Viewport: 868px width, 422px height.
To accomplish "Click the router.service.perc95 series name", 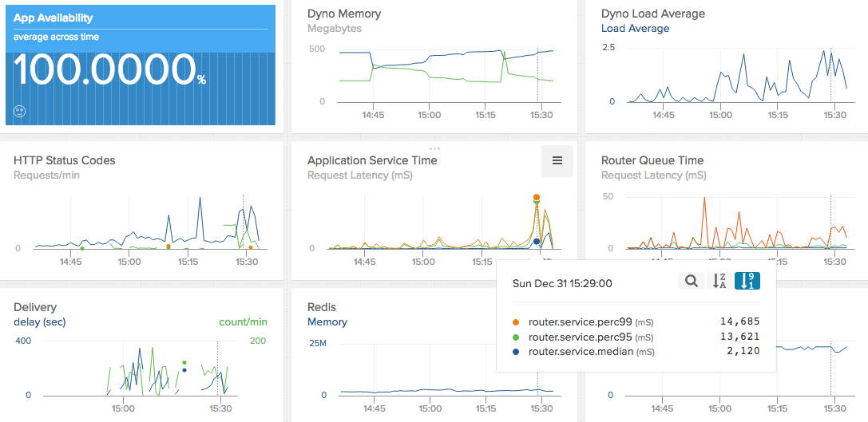I will (x=581, y=337).
